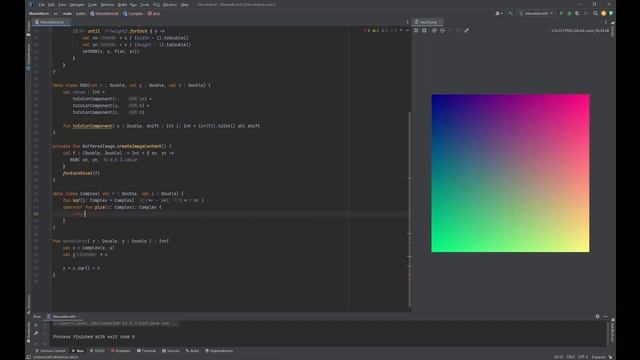Open the Run tool window button

(x=78, y=351)
